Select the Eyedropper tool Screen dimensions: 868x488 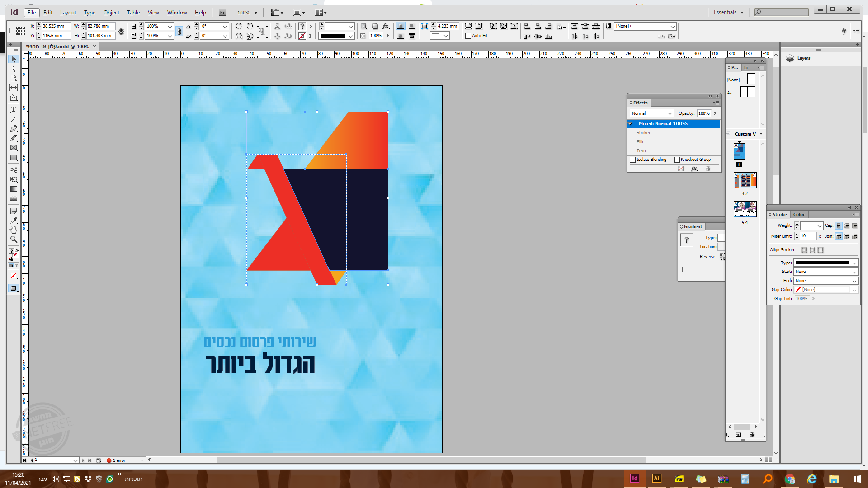(x=14, y=221)
